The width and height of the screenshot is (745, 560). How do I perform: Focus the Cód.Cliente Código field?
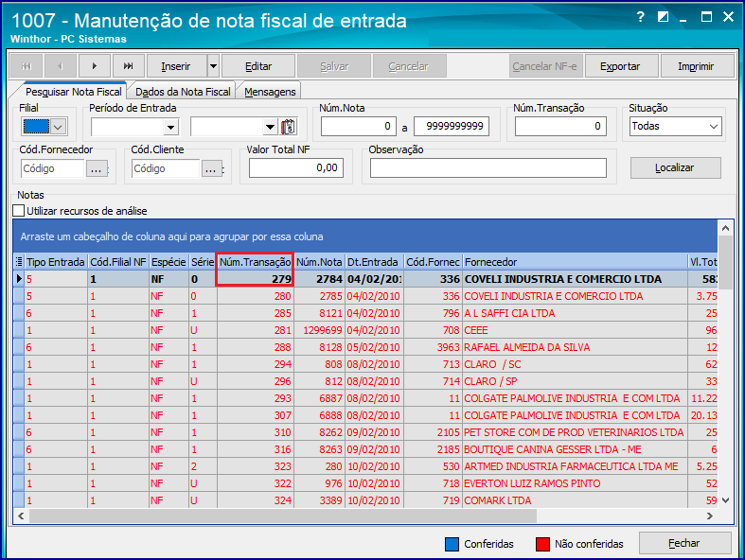click(166, 168)
